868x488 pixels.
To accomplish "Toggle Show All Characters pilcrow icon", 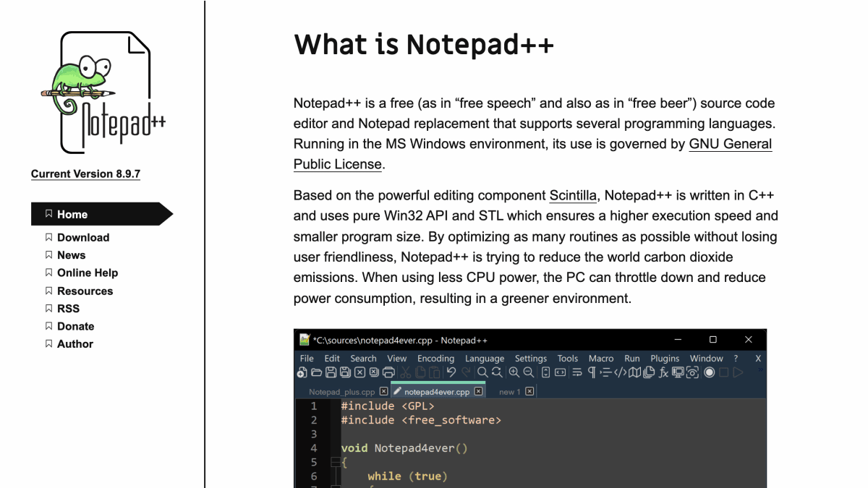I will coord(592,372).
